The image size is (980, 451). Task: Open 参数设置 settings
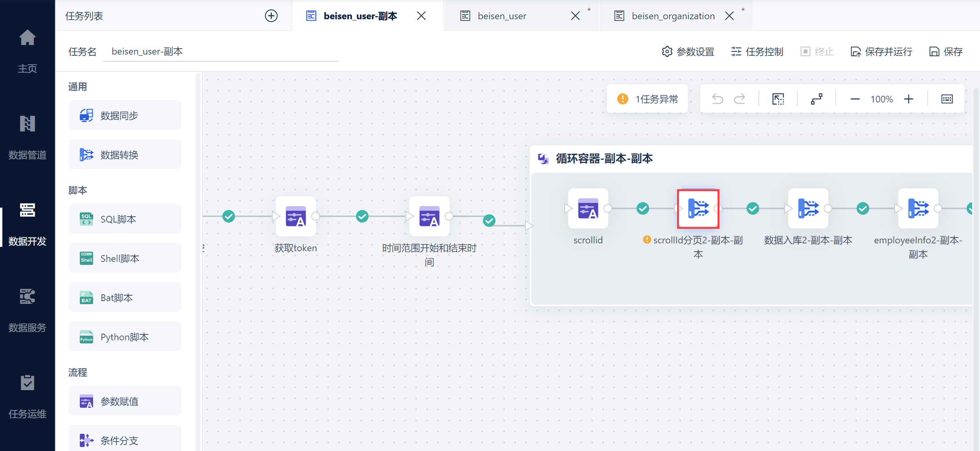pyautogui.click(x=688, y=51)
